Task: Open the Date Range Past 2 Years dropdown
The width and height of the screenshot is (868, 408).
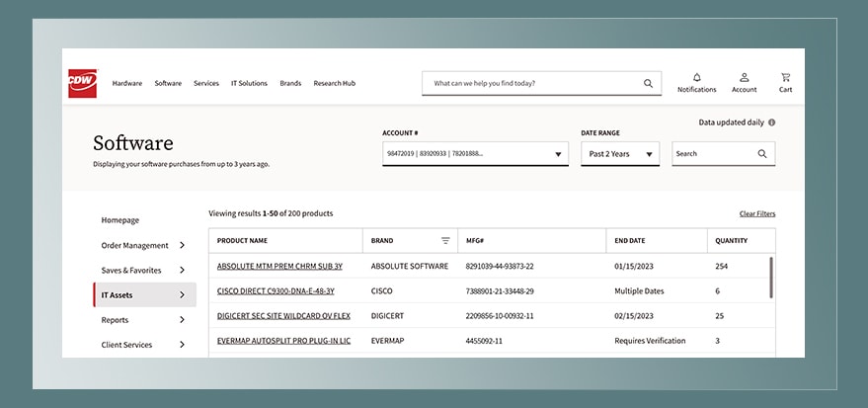Action: 620,154
